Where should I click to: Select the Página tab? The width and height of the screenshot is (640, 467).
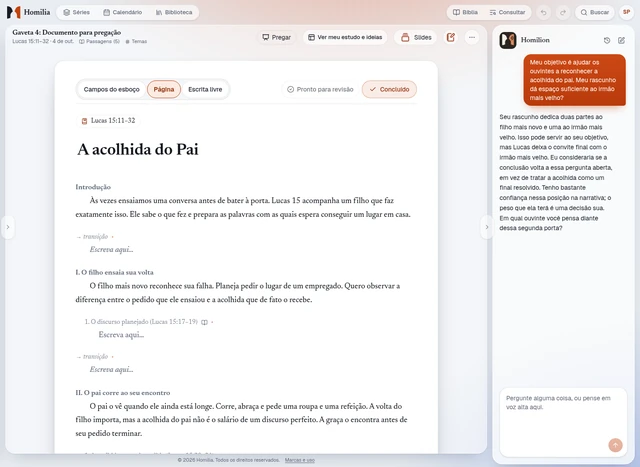click(x=164, y=89)
